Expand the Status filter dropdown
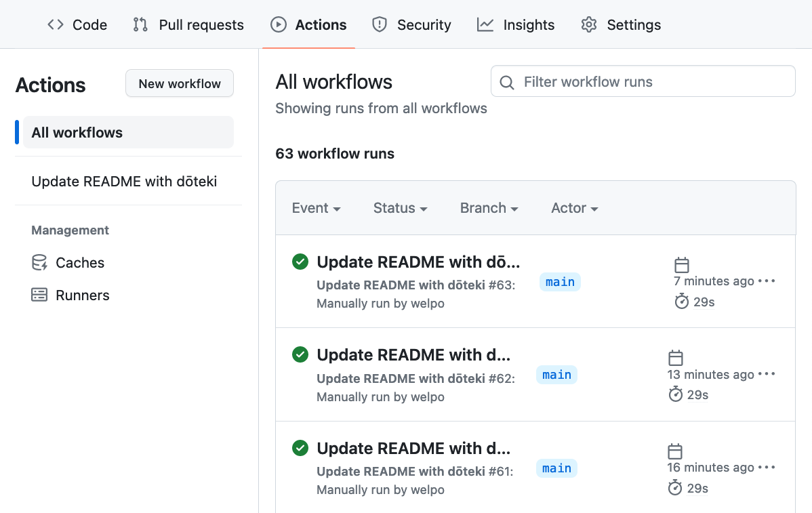Image resolution: width=812 pixels, height=513 pixels. coord(401,208)
